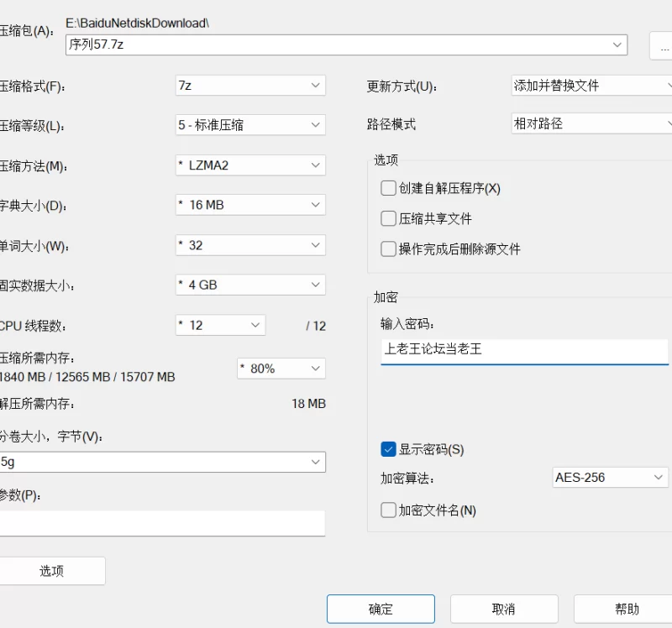Image resolution: width=672 pixels, height=628 pixels.
Task: Click the password input field
Action: click(524, 352)
